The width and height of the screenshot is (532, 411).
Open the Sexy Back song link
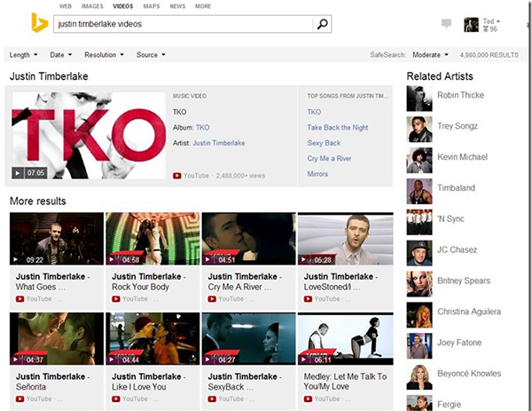point(324,143)
